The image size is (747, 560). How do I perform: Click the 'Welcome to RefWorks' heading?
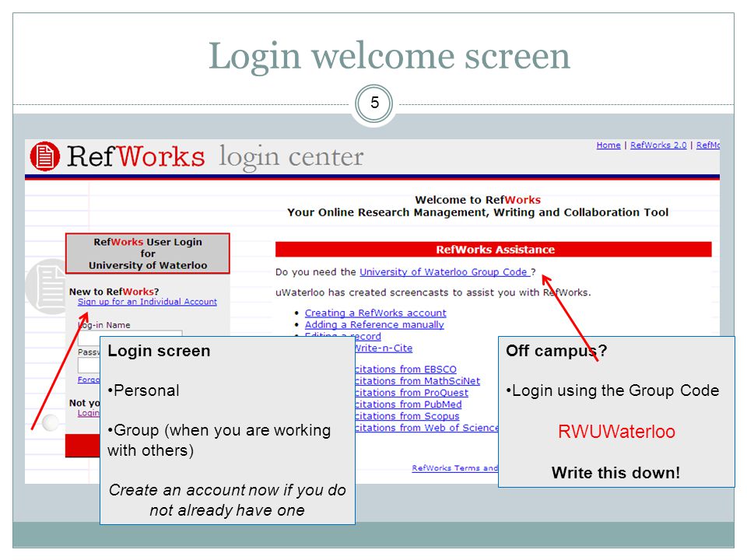(478, 200)
